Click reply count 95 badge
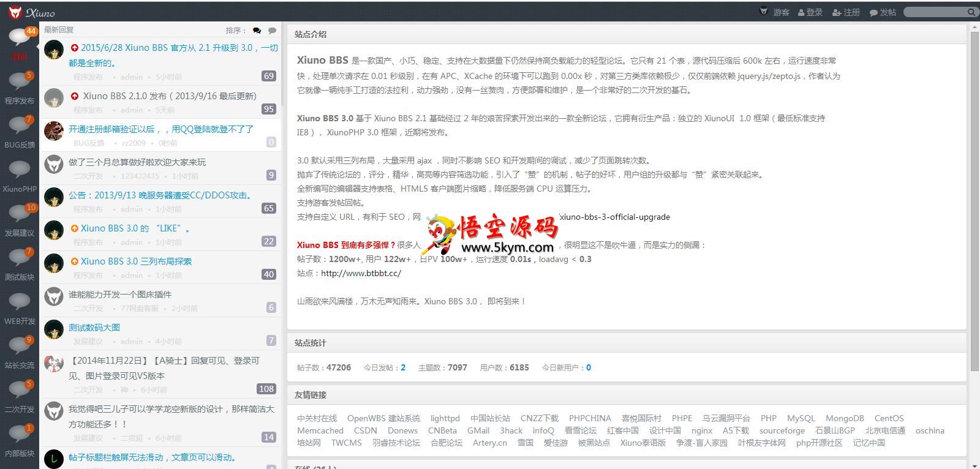The width and height of the screenshot is (980, 469). coord(269,109)
